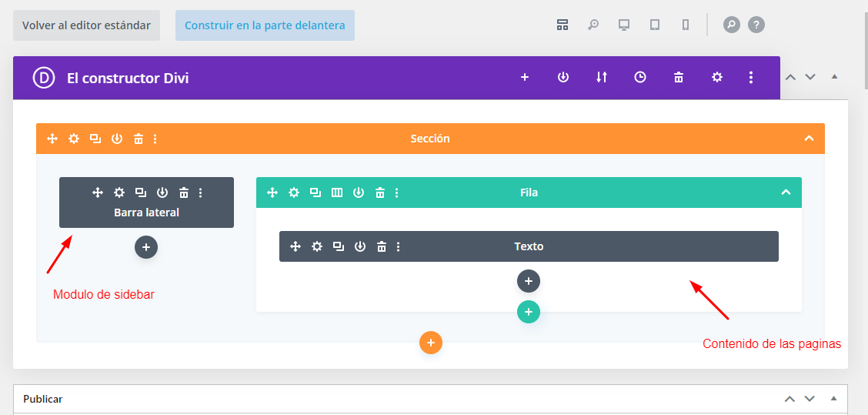Click move icon on Barra lateral module
Image resolution: width=868 pixels, height=415 pixels.
tap(98, 192)
